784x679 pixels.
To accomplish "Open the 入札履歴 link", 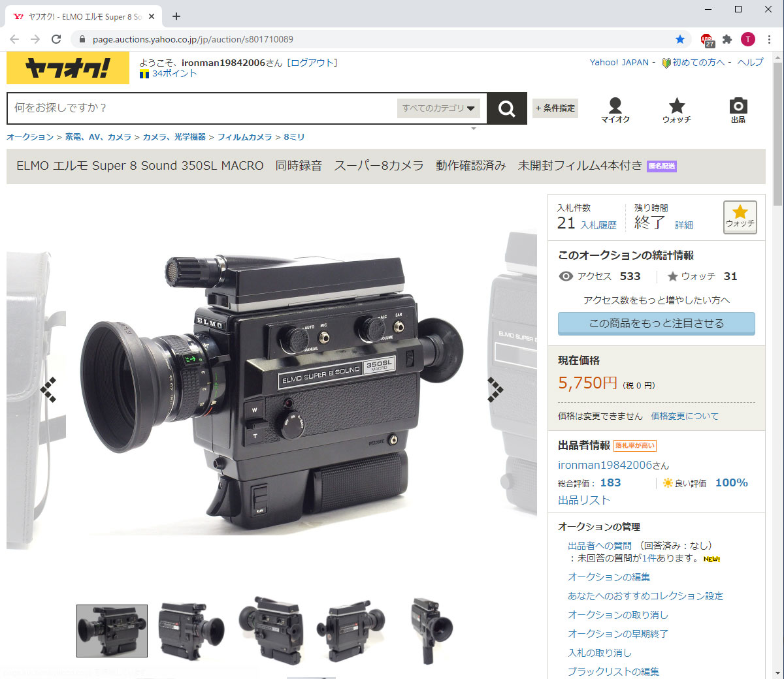I will [x=598, y=225].
